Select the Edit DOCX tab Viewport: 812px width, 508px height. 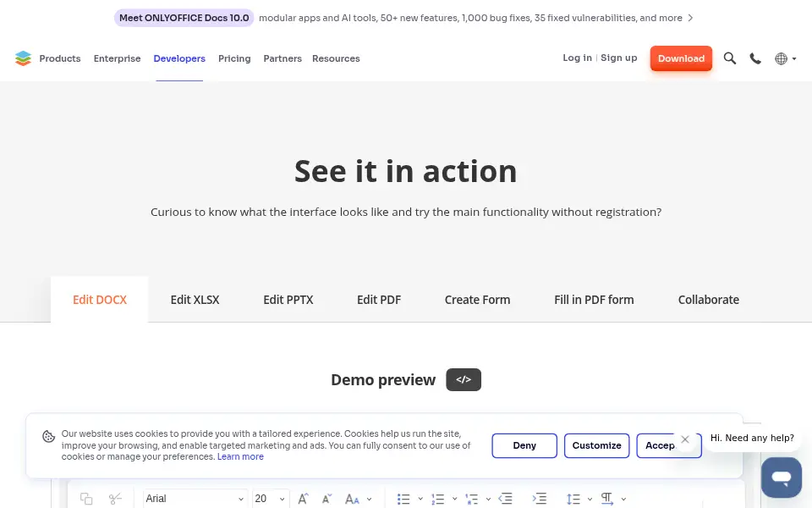point(100,300)
